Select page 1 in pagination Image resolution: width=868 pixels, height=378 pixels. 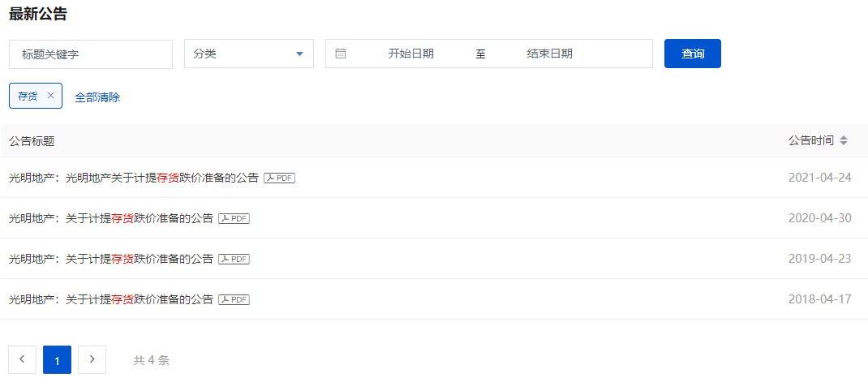(57, 359)
